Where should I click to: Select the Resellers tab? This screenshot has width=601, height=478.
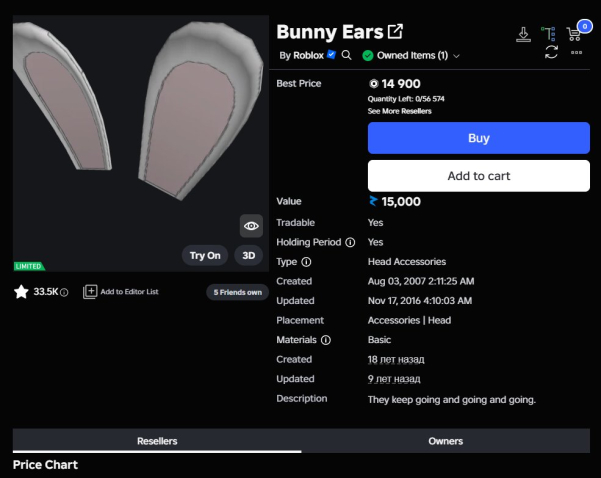[157, 441]
